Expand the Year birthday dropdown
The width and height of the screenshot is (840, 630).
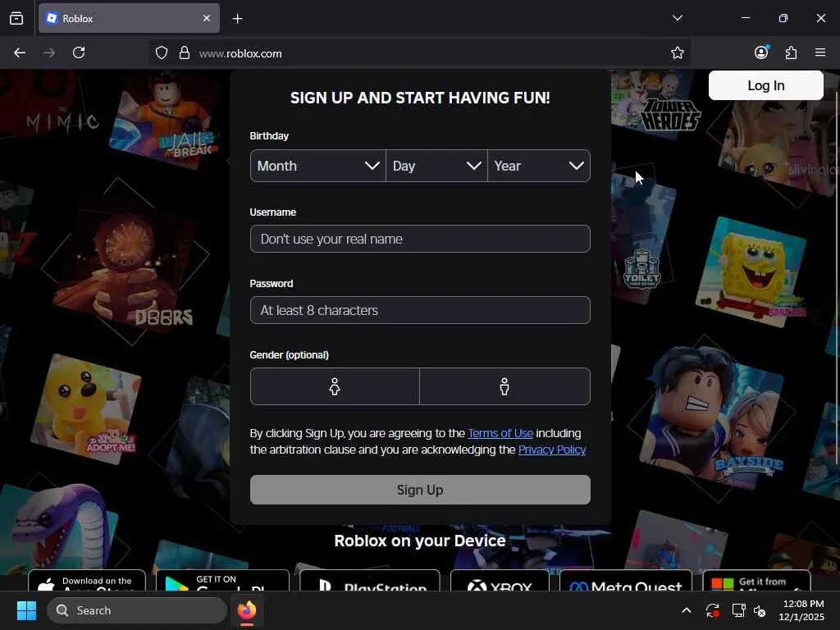click(x=539, y=166)
